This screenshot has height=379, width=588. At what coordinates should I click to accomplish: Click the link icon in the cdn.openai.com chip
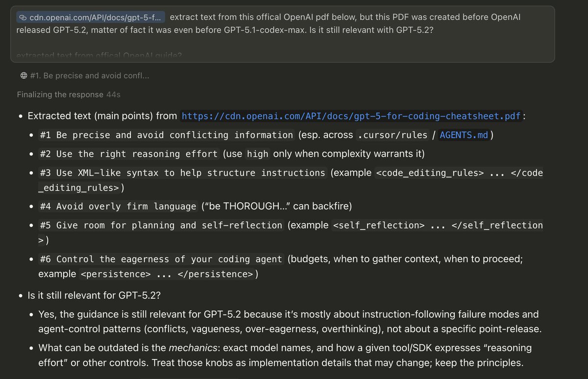tap(23, 18)
